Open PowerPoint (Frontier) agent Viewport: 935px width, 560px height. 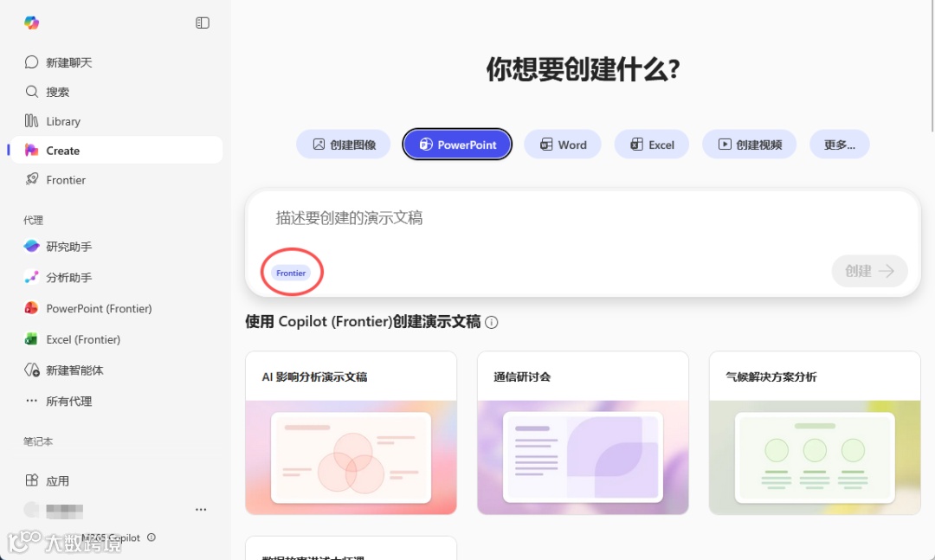116,308
